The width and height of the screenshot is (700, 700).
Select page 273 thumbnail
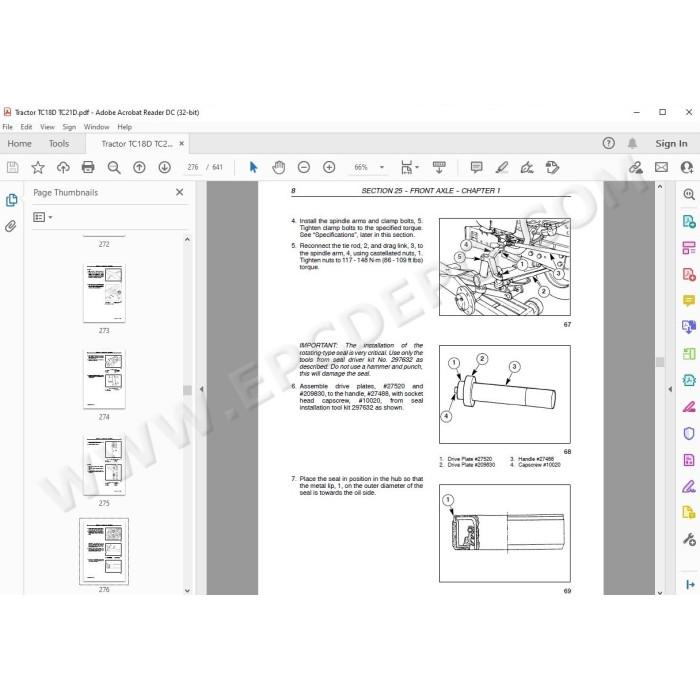pyautogui.click(x=104, y=293)
